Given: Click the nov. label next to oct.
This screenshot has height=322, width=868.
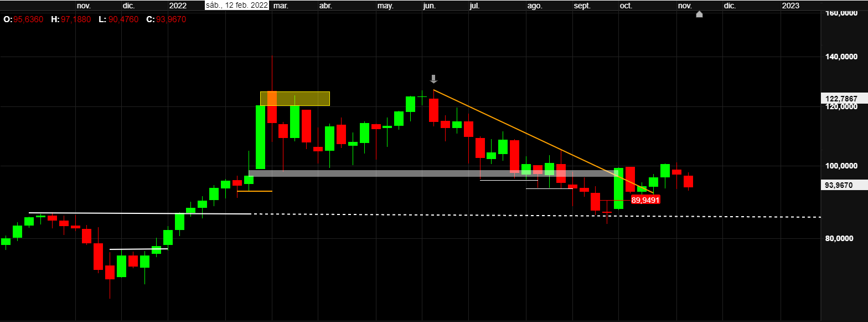Looking at the screenshot, I should click(x=685, y=6).
